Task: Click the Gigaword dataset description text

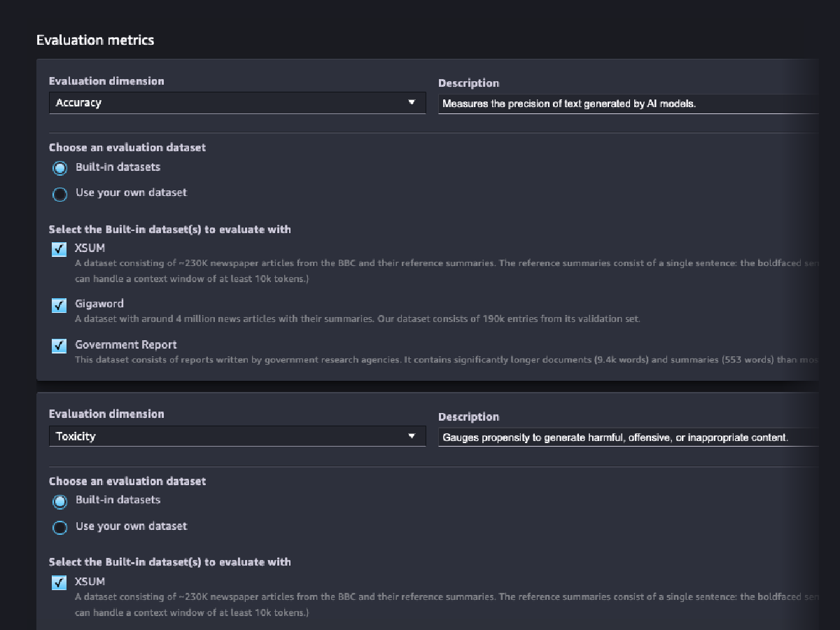Action: 357,318
